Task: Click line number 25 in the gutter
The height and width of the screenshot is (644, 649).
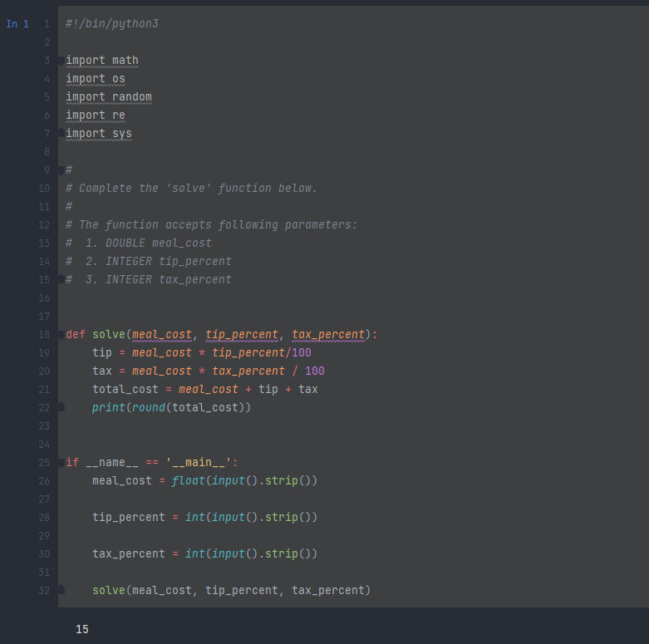Action: (44, 463)
